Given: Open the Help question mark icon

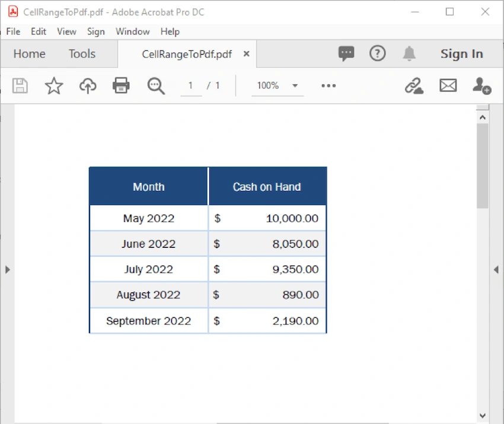Looking at the screenshot, I should tap(377, 53).
